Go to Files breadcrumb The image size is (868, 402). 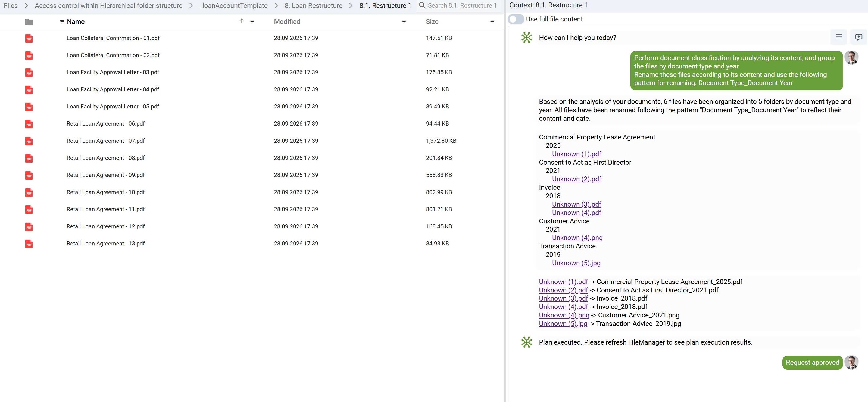click(x=10, y=5)
